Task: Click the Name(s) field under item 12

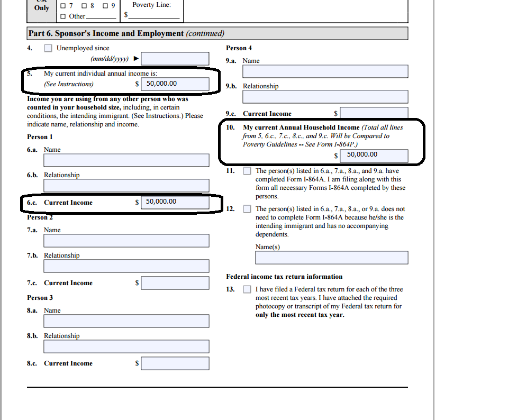Action: pos(331,258)
